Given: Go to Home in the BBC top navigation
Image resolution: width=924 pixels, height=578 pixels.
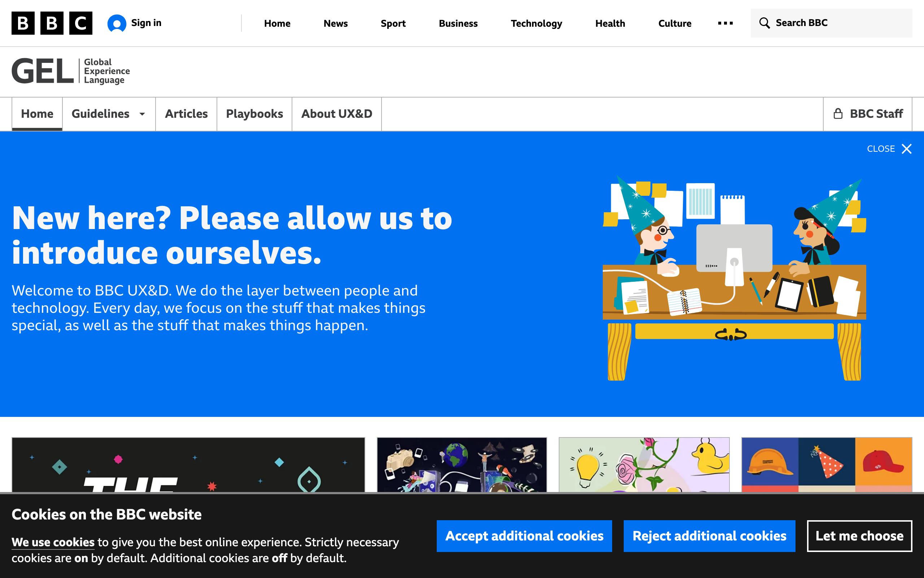Looking at the screenshot, I should coord(277,23).
